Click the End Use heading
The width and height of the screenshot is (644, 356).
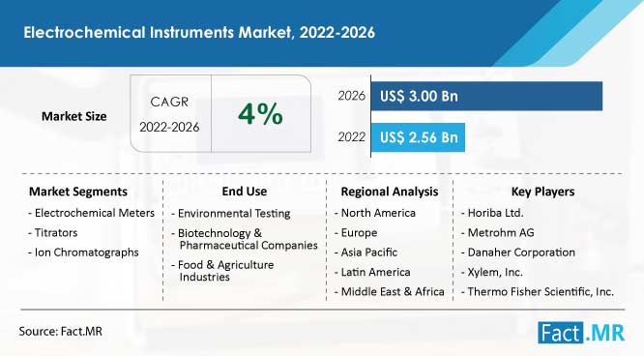(x=245, y=192)
